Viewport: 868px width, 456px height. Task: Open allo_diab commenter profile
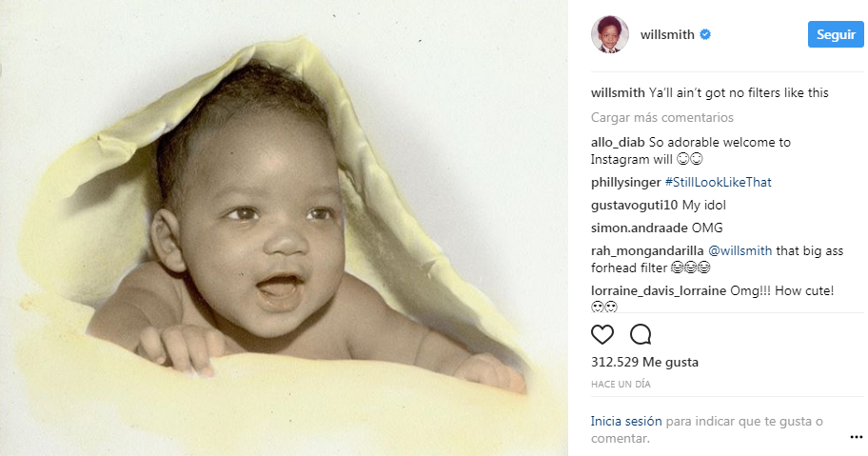point(618,142)
